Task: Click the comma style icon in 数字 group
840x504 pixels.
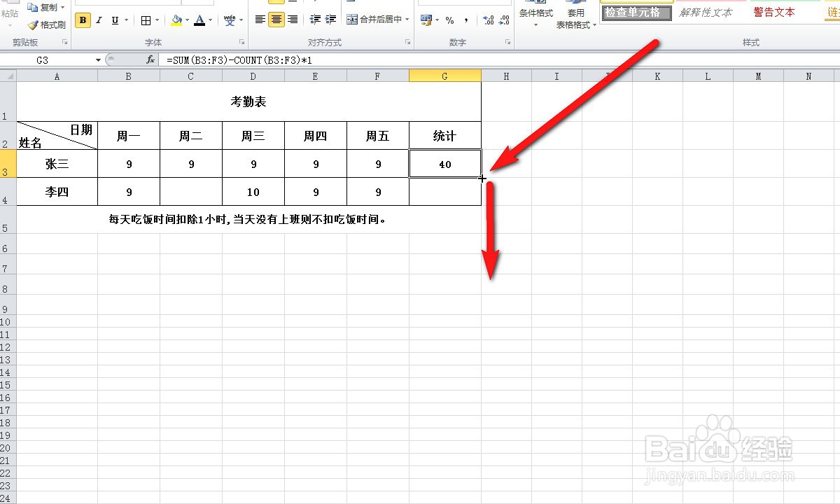Action: coord(467,20)
